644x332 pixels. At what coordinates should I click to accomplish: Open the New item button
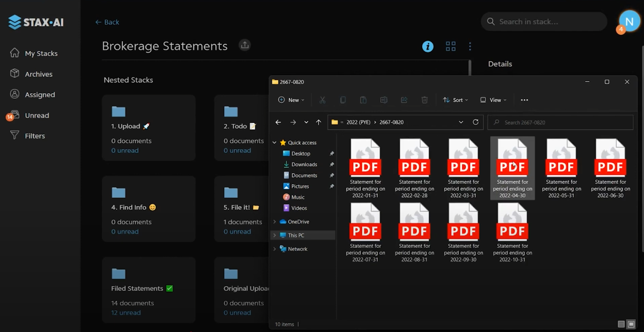(291, 100)
